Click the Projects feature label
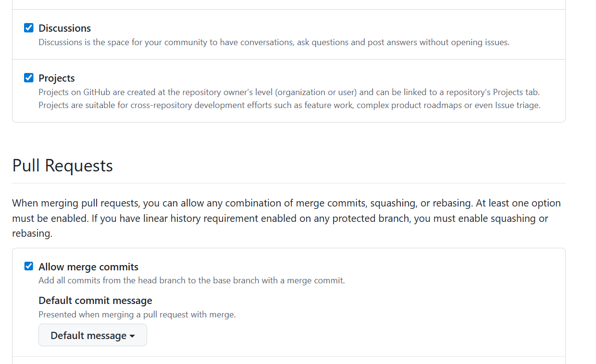This screenshot has height=364, width=596. [57, 78]
